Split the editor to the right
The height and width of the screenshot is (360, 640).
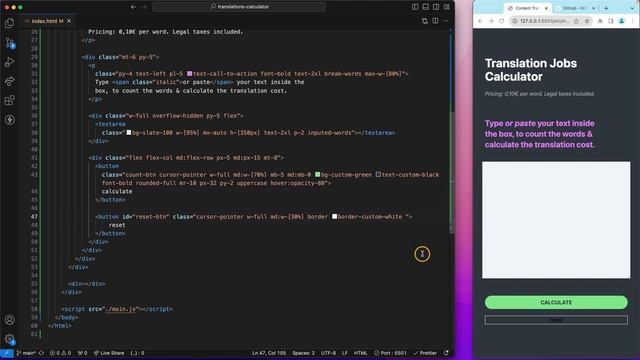pos(436,21)
